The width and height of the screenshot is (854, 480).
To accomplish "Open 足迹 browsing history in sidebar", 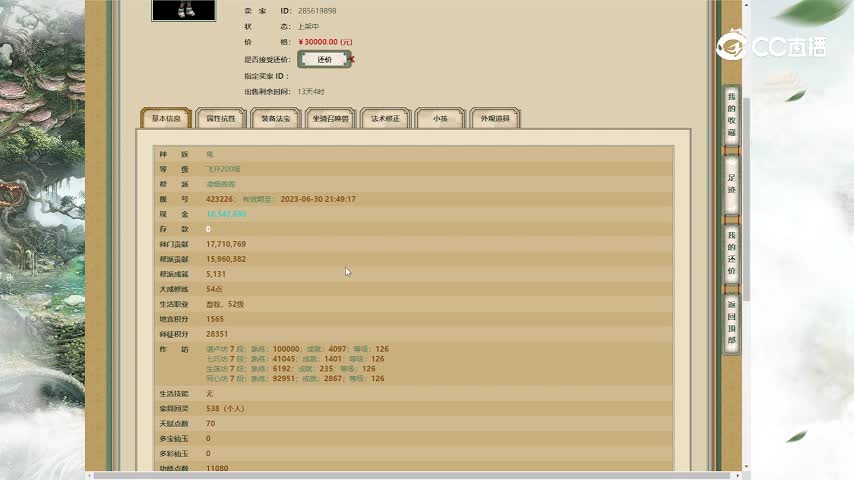I will click(x=731, y=183).
